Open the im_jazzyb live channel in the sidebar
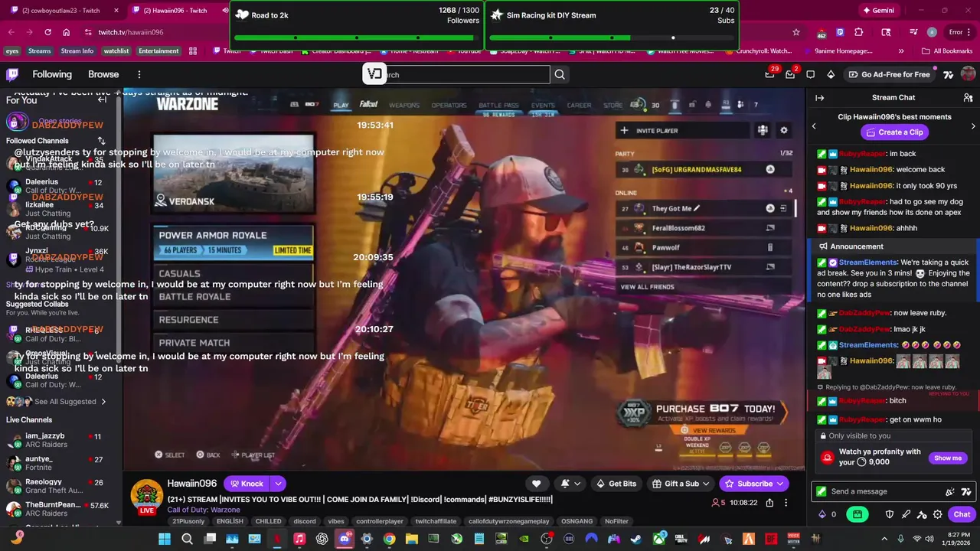 coord(60,441)
